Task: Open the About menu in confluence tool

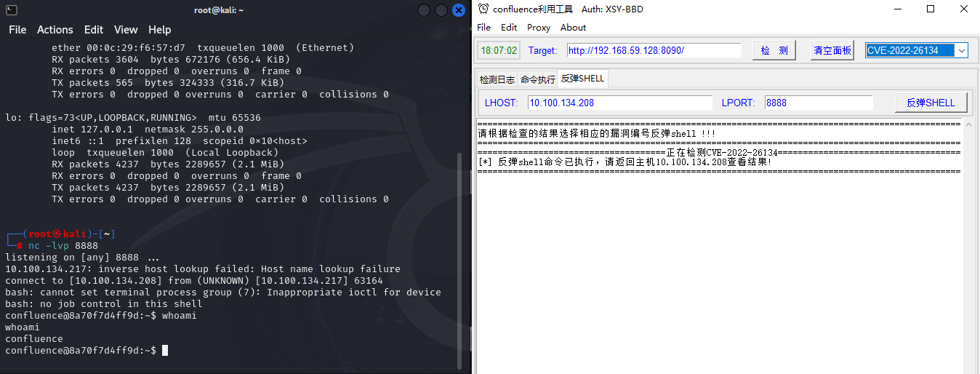Action: 573,28
